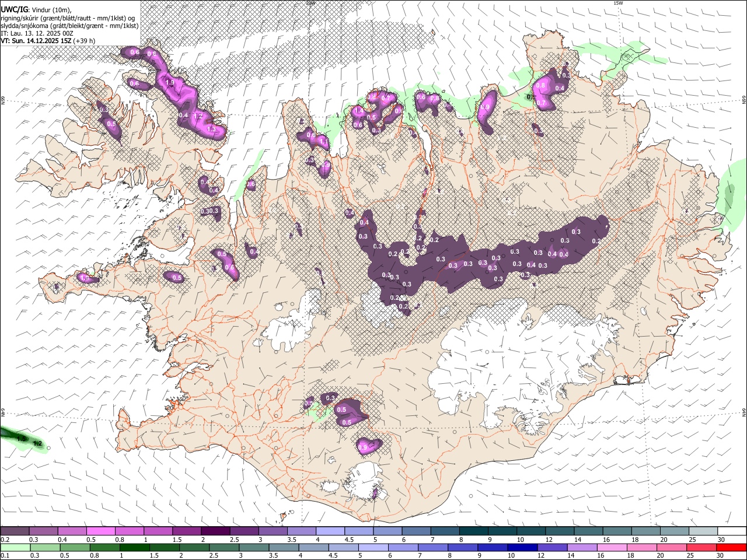This screenshot has width=747, height=560.
Task: Pick top-row dark purple swatch 2–2.5
Action: pos(215,531)
